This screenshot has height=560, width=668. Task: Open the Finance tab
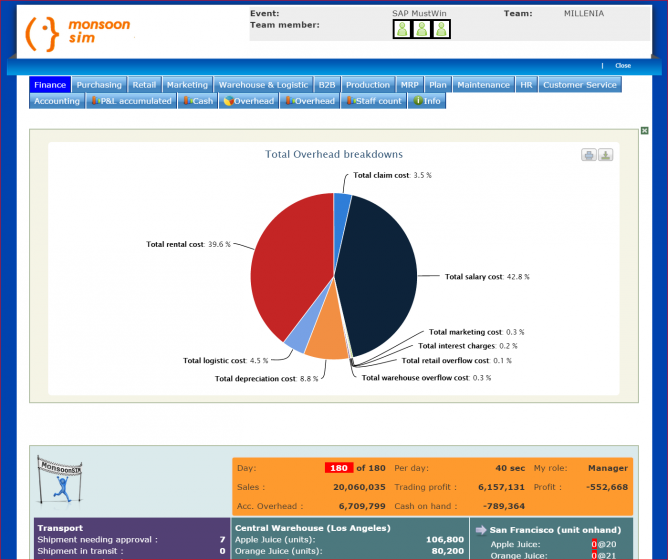50,84
